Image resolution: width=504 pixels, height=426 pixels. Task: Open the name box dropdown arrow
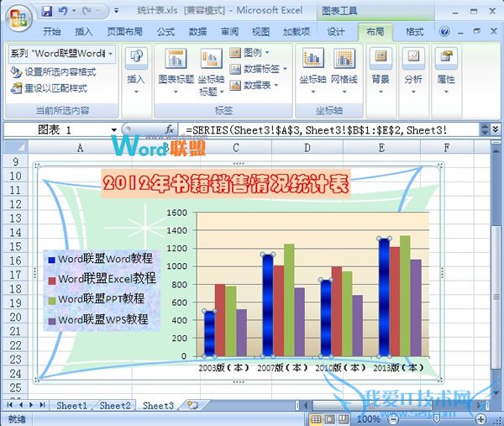(x=113, y=130)
